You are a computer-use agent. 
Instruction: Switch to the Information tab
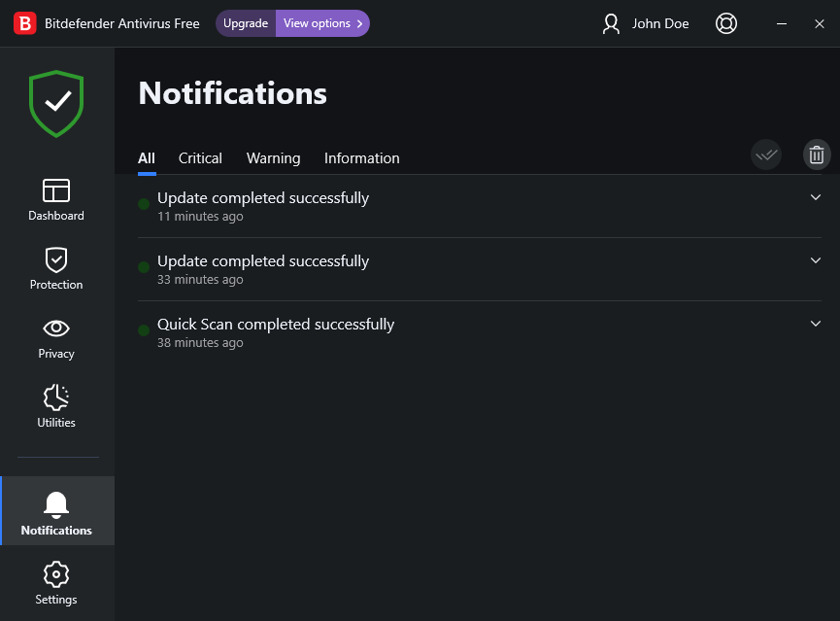[x=361, y=158]
